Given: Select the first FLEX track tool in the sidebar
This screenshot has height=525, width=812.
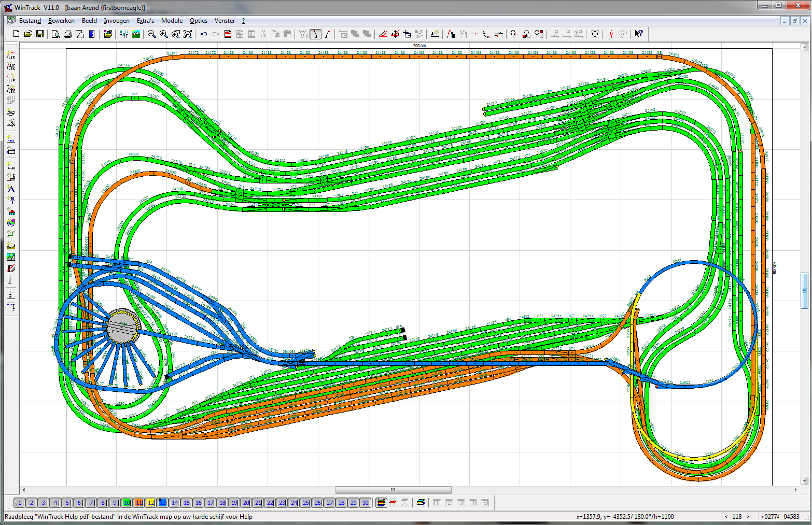Looking at the screenshot, I should click(x=11, y=55).
